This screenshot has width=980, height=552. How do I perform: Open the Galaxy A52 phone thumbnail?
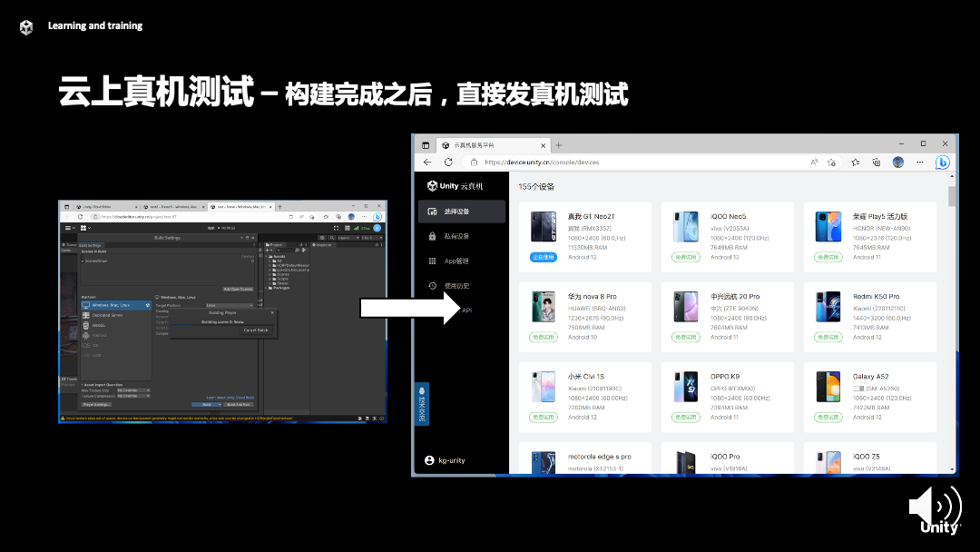(828, 387)
